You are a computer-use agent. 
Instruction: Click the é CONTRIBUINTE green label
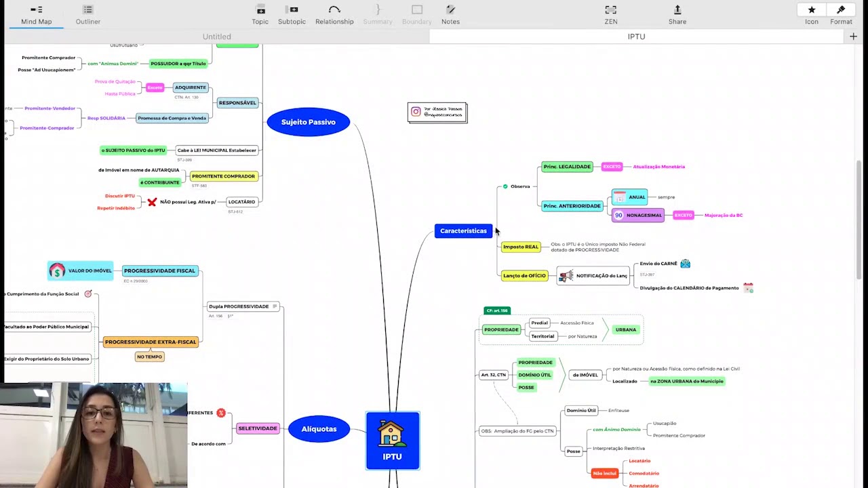point(160,182)
